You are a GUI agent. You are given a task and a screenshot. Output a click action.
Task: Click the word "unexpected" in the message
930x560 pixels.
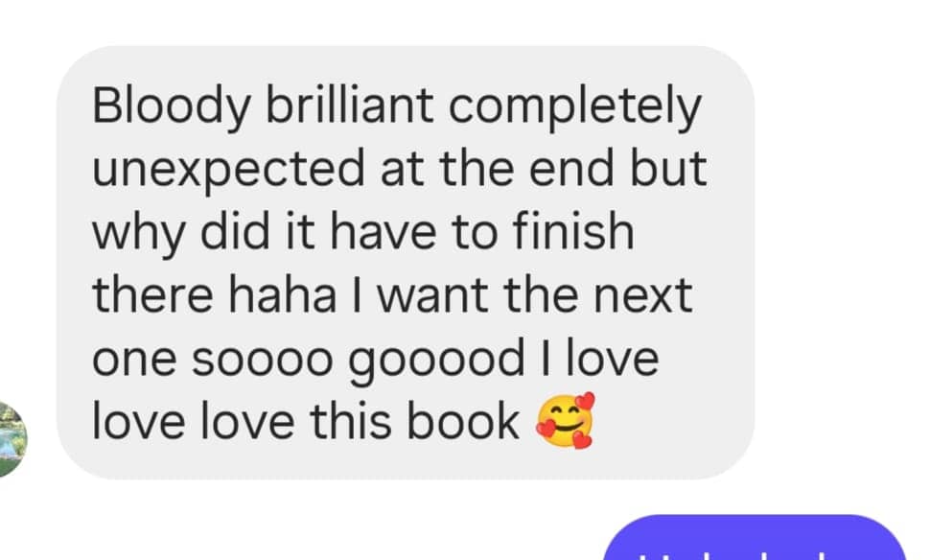coord(228,171)
